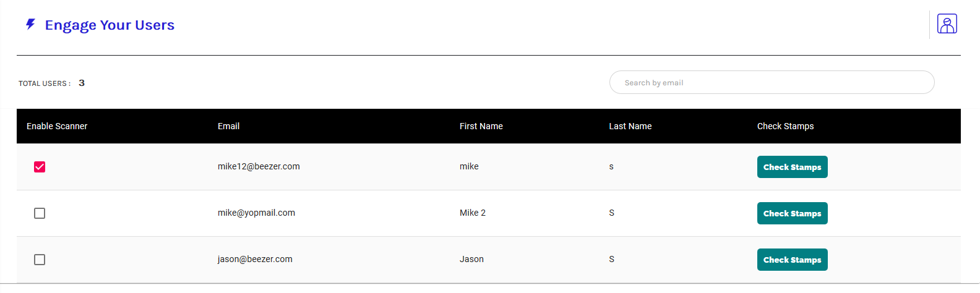This screenshot has height=293, width=980.
Task: Click Check Stamps for mike@yopmail.com
Action: [792, 213]
